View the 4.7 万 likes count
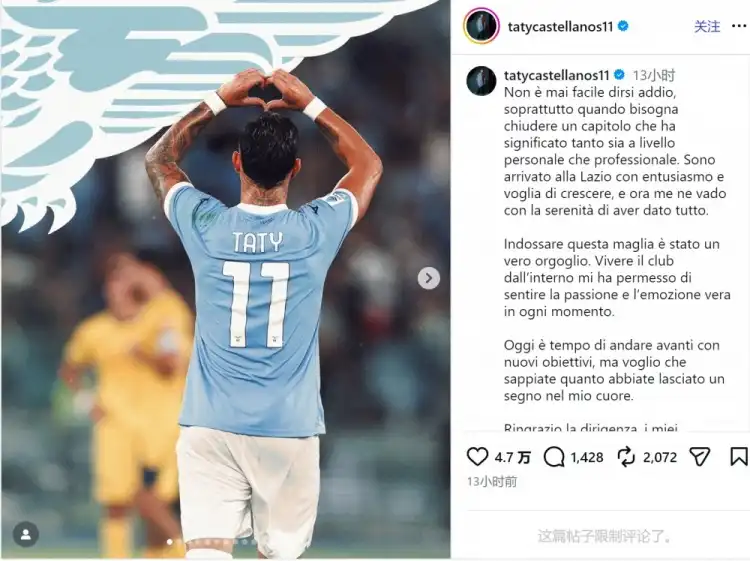 [x=512, y=458]
